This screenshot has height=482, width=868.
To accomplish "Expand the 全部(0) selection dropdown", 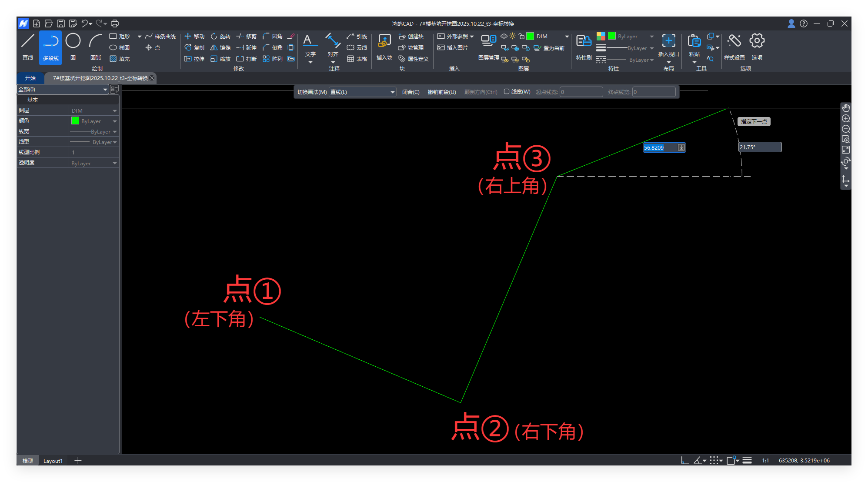I will click(x=105, y=89).
